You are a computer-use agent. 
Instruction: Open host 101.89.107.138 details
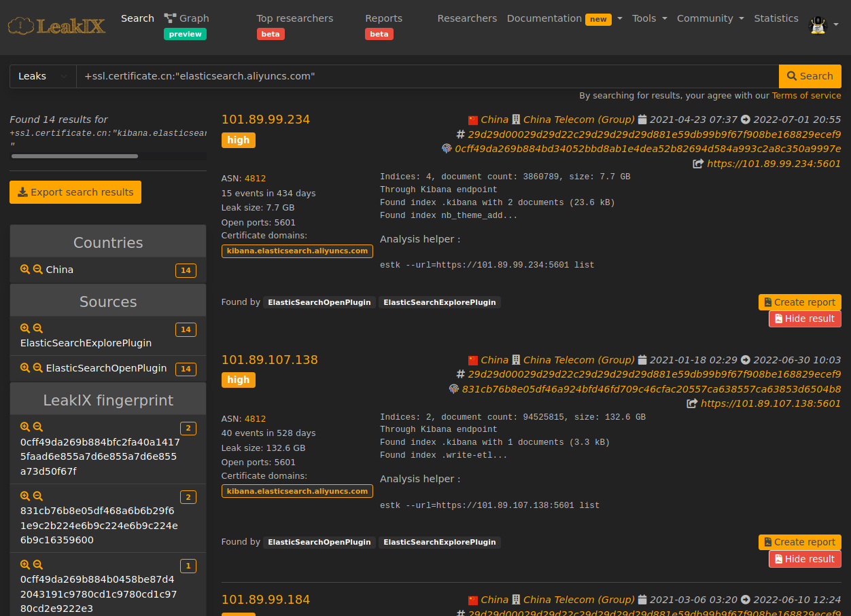click(x=270, y=360)
